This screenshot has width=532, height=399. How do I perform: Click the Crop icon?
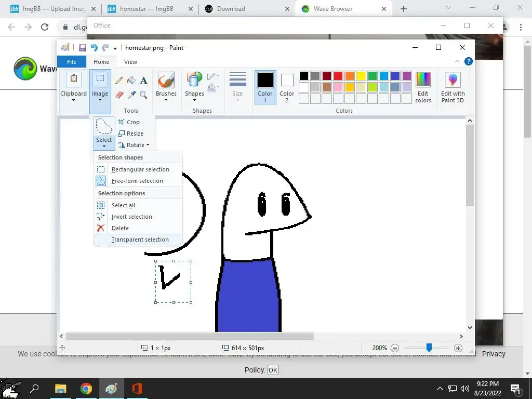pos(121,122)
